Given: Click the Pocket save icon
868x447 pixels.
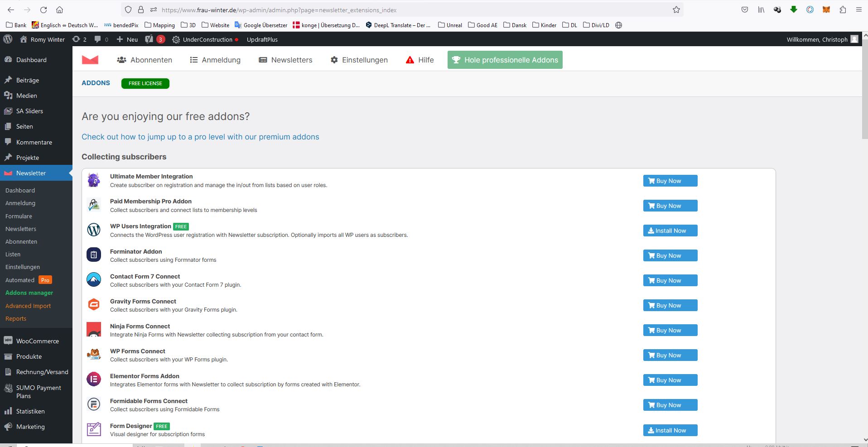Looking at the screenshot, I should (744, 10).
